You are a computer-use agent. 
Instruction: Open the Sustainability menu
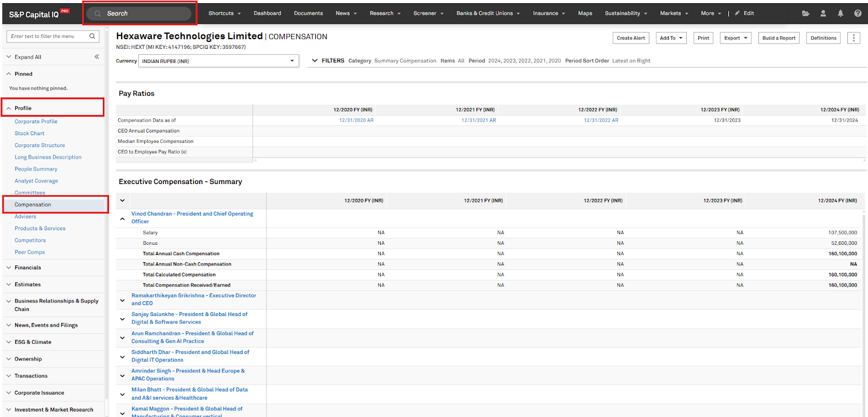(627, 13)
